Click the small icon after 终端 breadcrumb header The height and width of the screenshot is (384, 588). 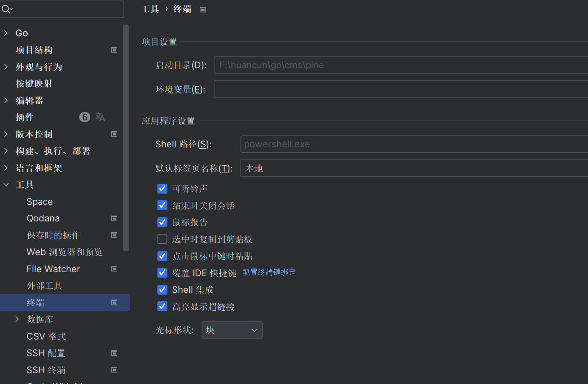[202, 9]
